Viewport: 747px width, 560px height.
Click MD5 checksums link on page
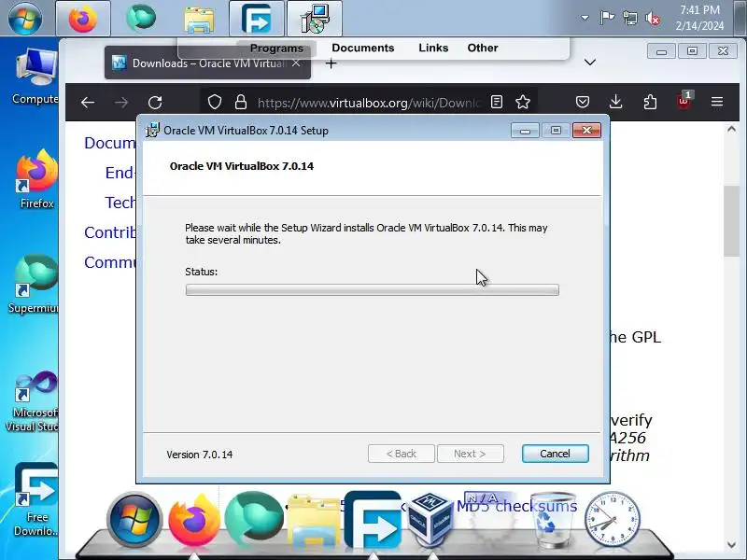coord(517,506)
